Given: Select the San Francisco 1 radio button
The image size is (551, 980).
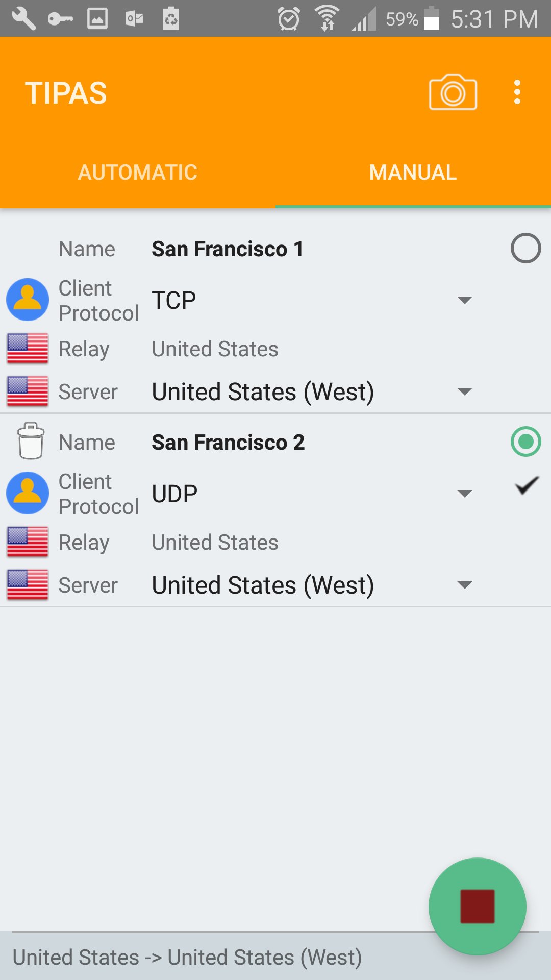Looking at the screenshot, I should (x=525, y=249).
